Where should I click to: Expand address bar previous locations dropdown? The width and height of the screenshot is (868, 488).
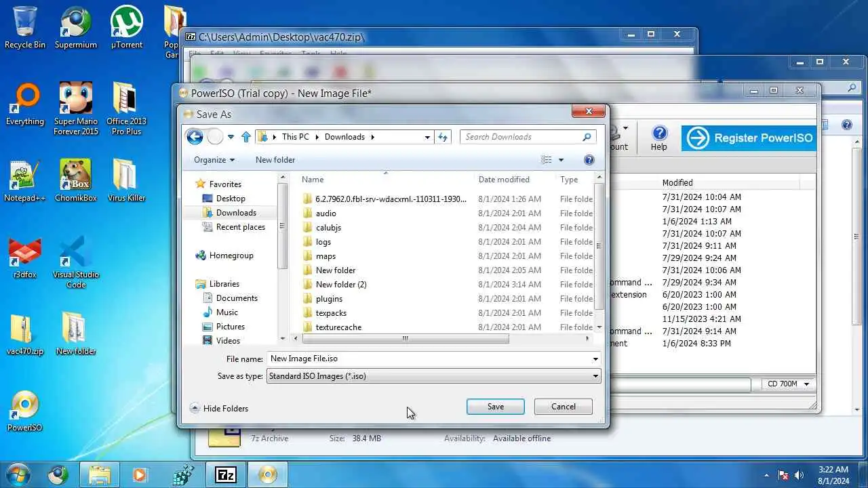click(427, 137)
